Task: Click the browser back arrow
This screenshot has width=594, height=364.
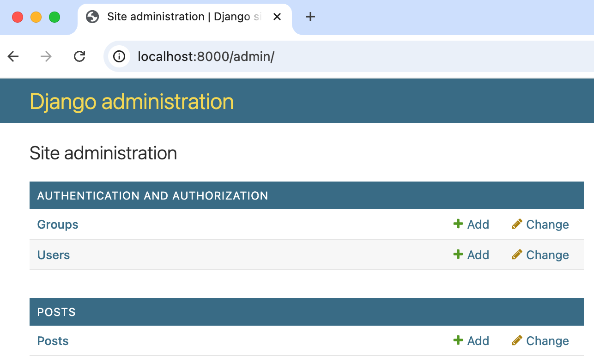Action: 13,56
